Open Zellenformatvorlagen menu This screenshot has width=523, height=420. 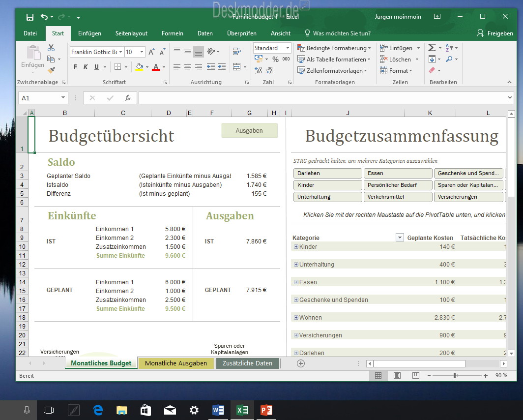[x=332, y=71]
